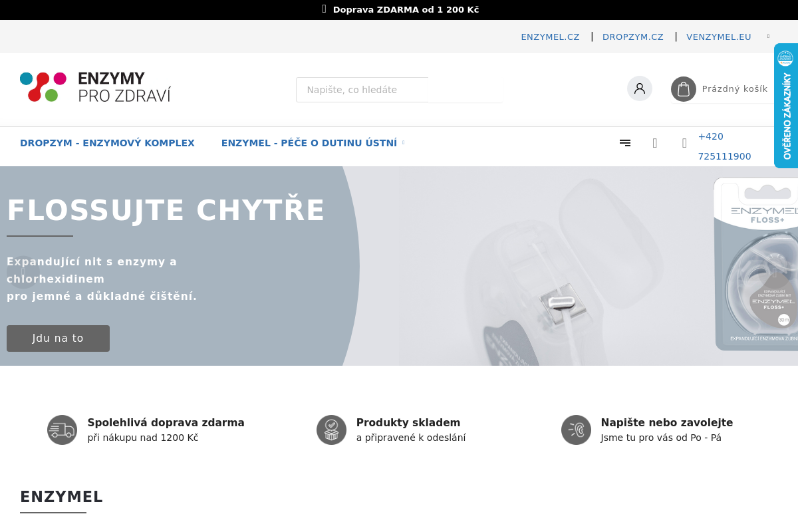Viewport: 798px width, 532px height.
Task: Click the icon before Doprava ZDARMA text
Action: (x=325, y=9)
